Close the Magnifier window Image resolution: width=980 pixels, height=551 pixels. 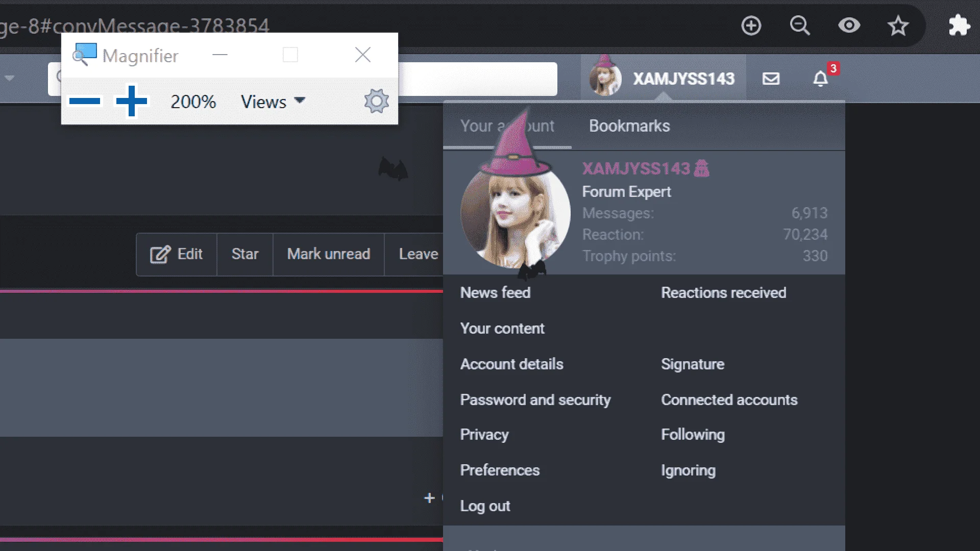pos(363,55)
